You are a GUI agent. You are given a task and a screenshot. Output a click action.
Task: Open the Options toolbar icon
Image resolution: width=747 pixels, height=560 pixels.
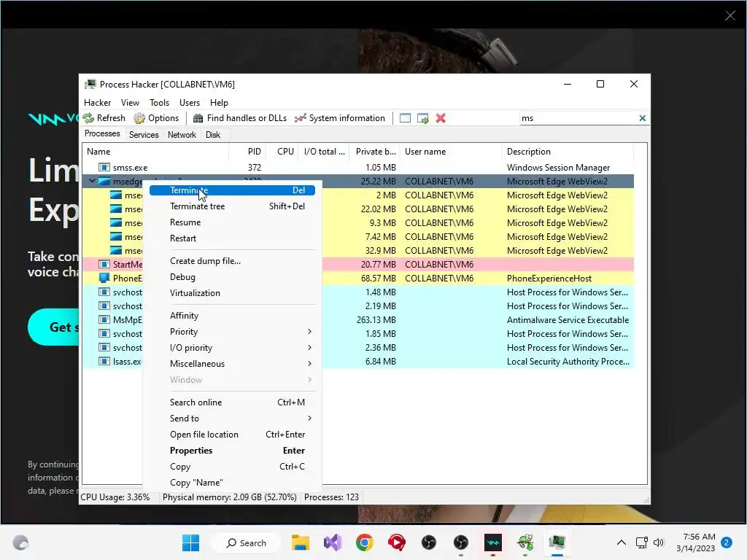coord(139,118)
